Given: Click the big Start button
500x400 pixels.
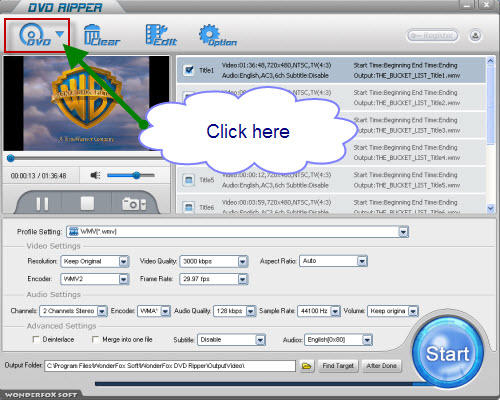Looking at the screenshot, I should point(448,353).
